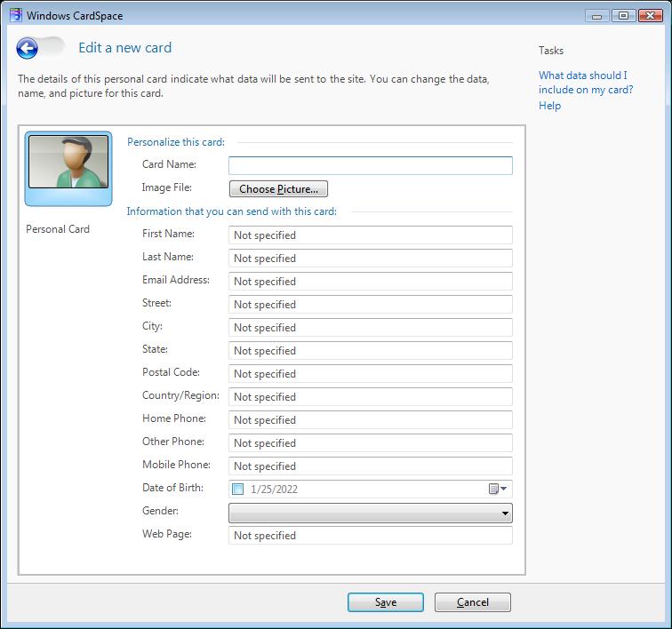672x629 pixels.
Task: Click the Personal Card picture thumbnail
Action: (68, 169)
